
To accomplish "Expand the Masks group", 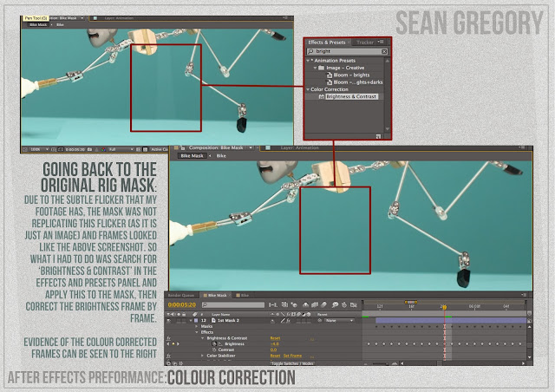I will [197, 326].
